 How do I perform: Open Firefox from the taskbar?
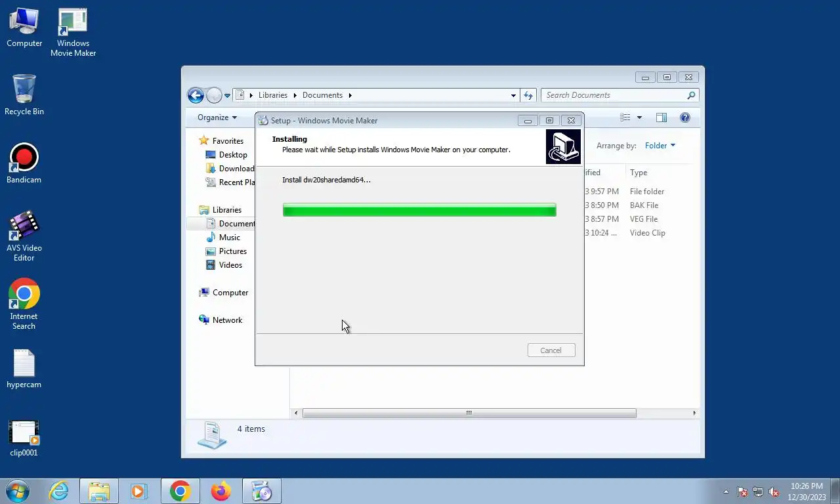(x=220, y=491)
